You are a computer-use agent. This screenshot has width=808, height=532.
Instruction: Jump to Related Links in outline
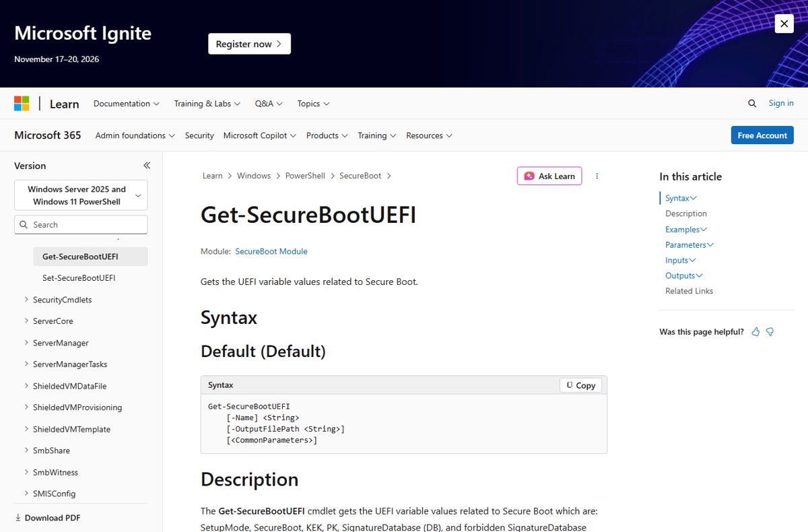(689, 291)
